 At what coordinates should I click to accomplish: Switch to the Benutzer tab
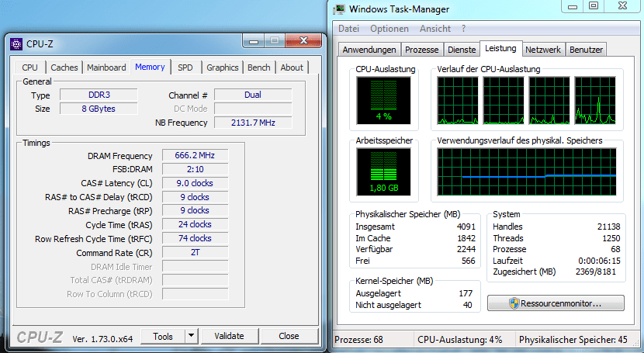point(586,50)
